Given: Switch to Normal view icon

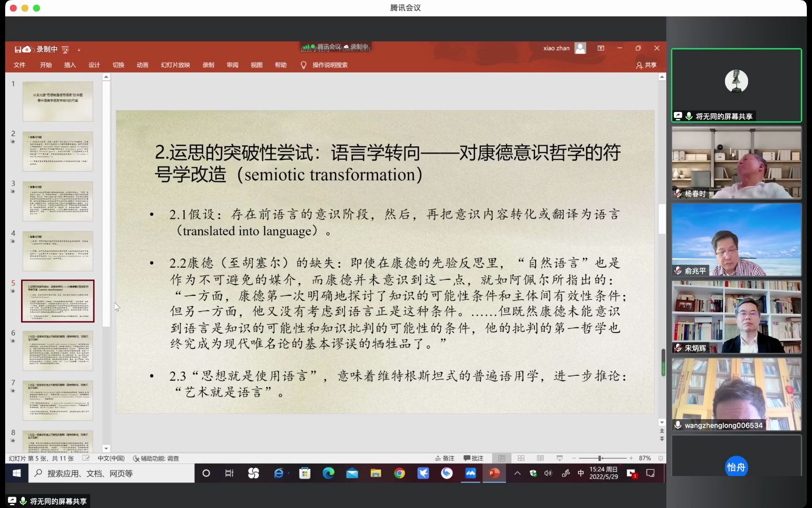Looking at the screenshot, I should [x=502, y=458].
